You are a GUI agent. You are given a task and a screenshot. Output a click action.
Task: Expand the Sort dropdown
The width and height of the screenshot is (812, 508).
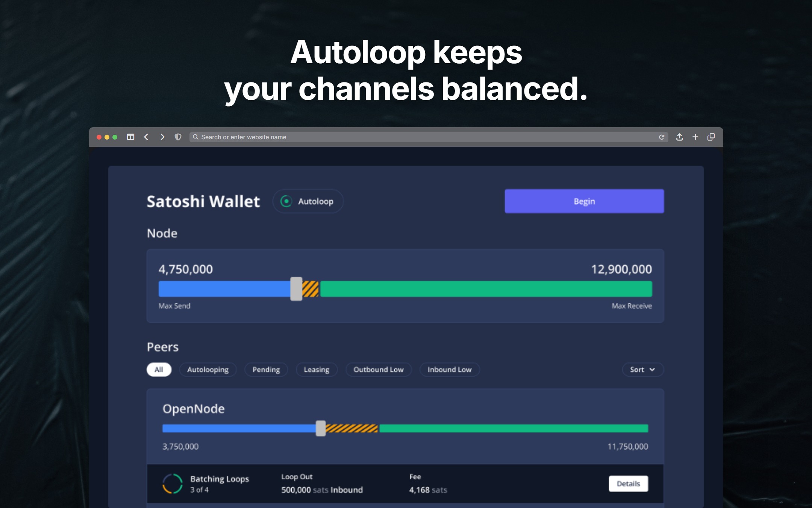click(643, 370)
